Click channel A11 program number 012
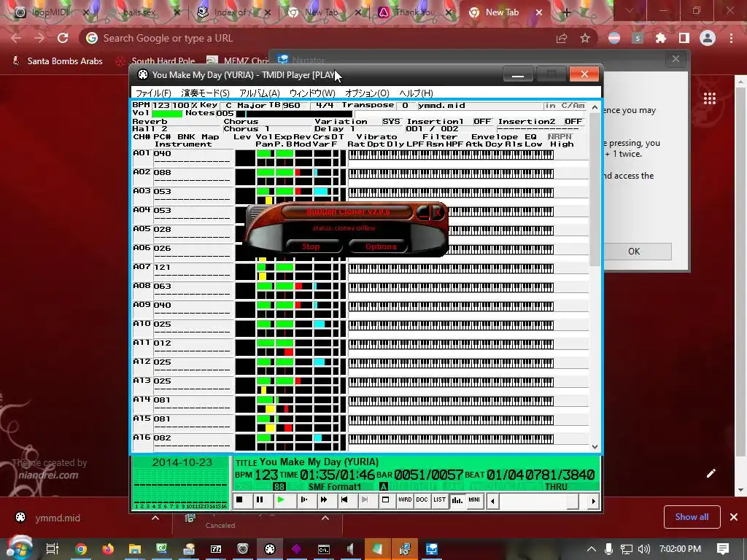Image resolution: width=747 pixels, height=560 pixels. (163, 343)
